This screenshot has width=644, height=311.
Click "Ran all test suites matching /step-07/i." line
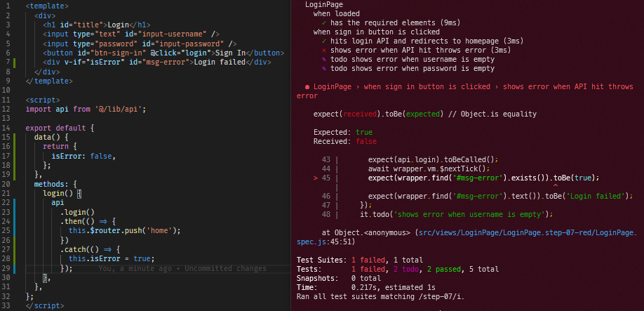382,296
